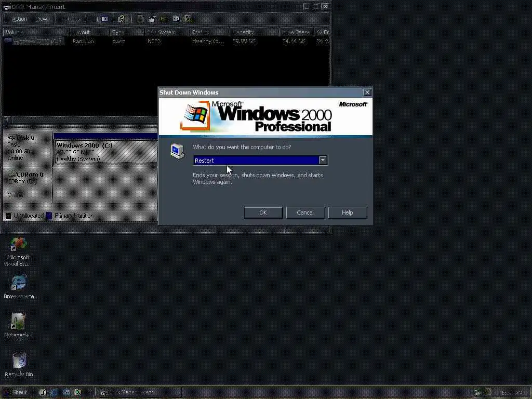Screen dimensions: 532x399
Task: Toggle the Show/Hide Console Tree toolbar icon
Action: tap(105, 19)
